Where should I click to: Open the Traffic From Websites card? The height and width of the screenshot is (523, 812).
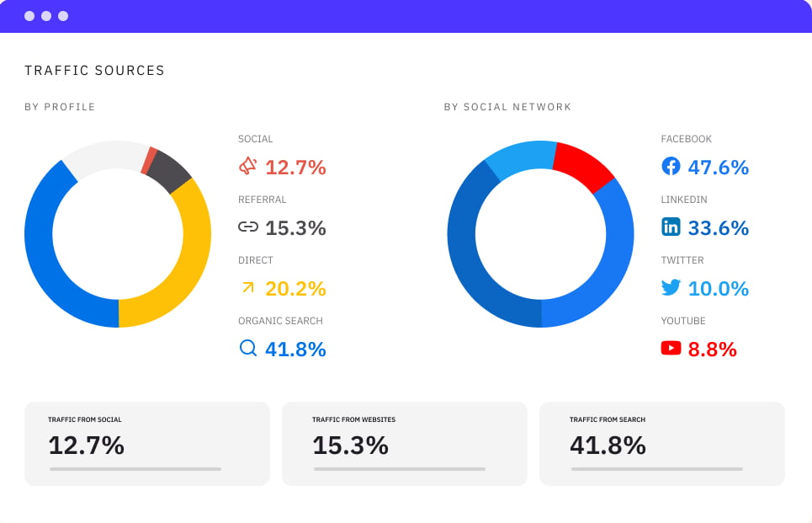(x=404, y=444)
